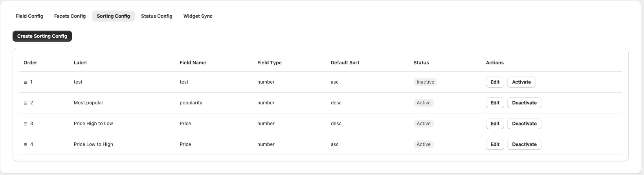Switch to the Facets Config tab
The width and height of the screenshot is (644, 175).
click(70, 16)
